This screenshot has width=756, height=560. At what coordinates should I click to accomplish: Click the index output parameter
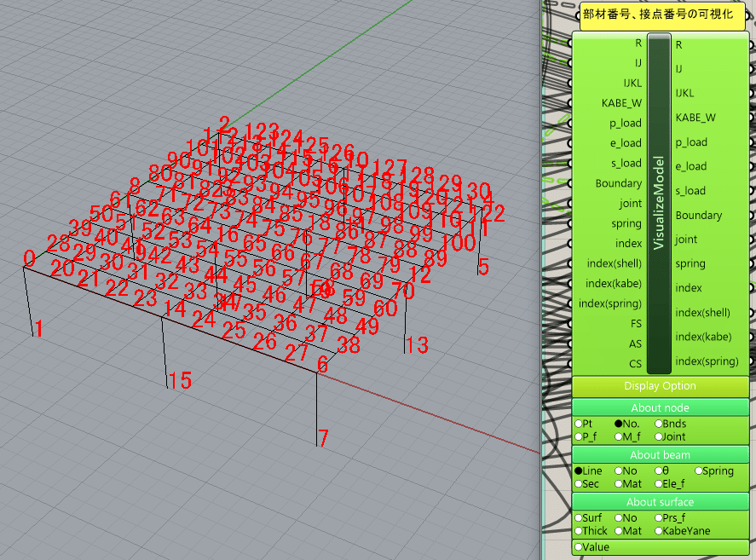[689, 288]
